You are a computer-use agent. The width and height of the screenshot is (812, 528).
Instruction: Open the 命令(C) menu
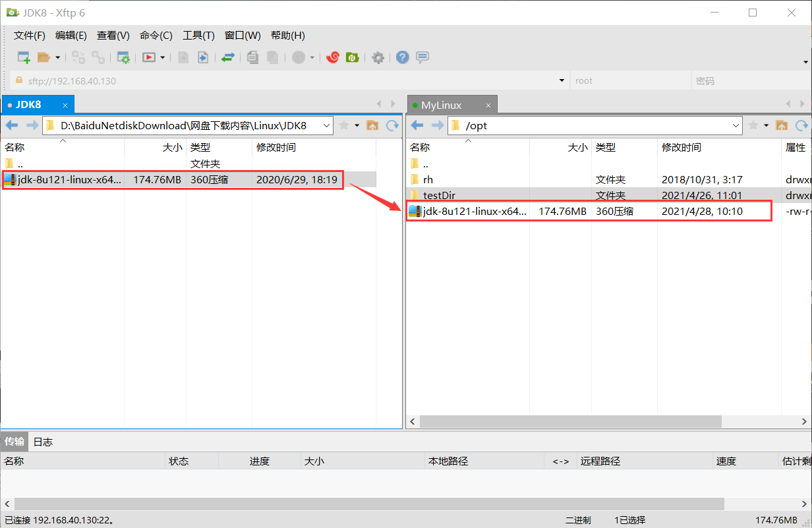point(156,36)
